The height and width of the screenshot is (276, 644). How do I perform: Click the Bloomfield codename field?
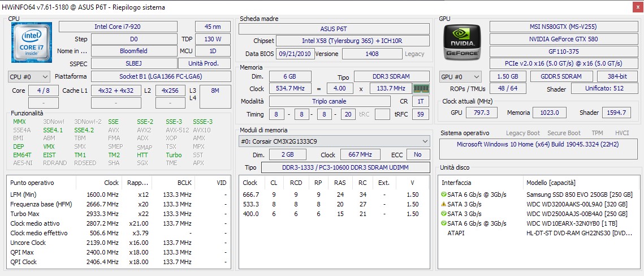point(134,51)
